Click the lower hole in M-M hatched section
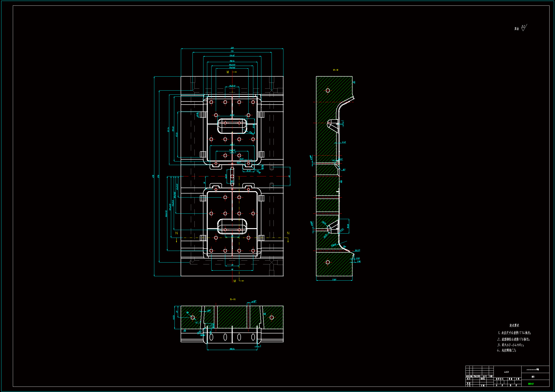This screenshot has height=392, width=555. tap(328, 262)
